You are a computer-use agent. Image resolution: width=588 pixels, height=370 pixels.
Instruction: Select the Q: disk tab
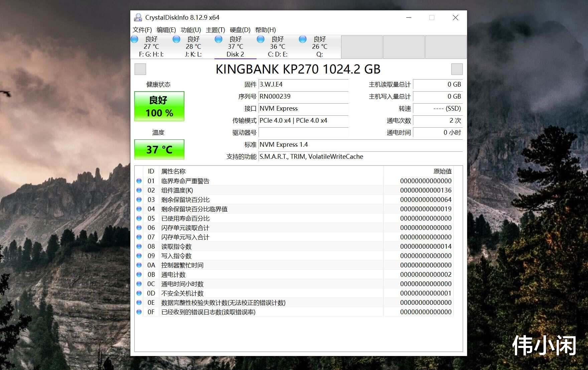pyautogui.click(x=320, y=47)
